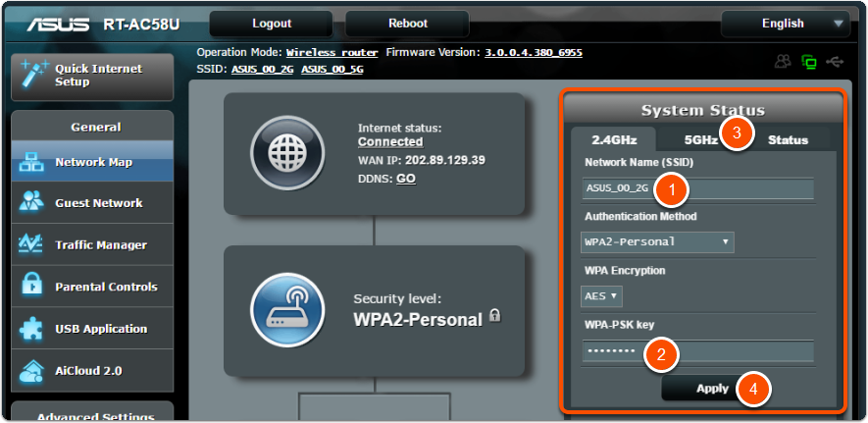Click the Parental Controls padlock icon
The height and width of the screenshot is (423, 868).
click(x=32, y=287)
